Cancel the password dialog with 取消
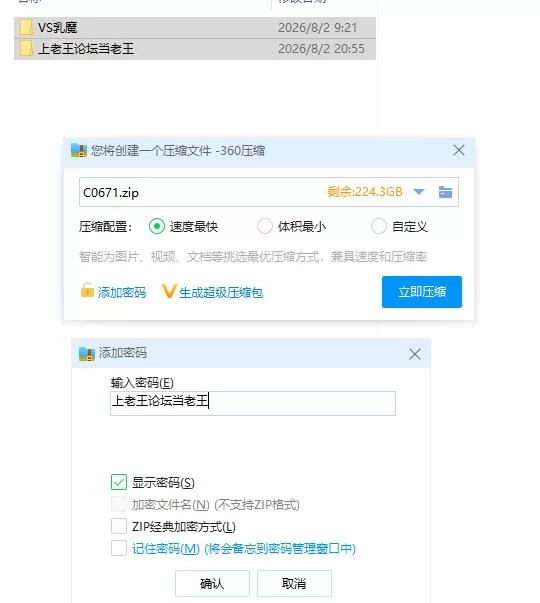Image resolution: width=540 pixels, height=603 pixels. click(294, 583)
